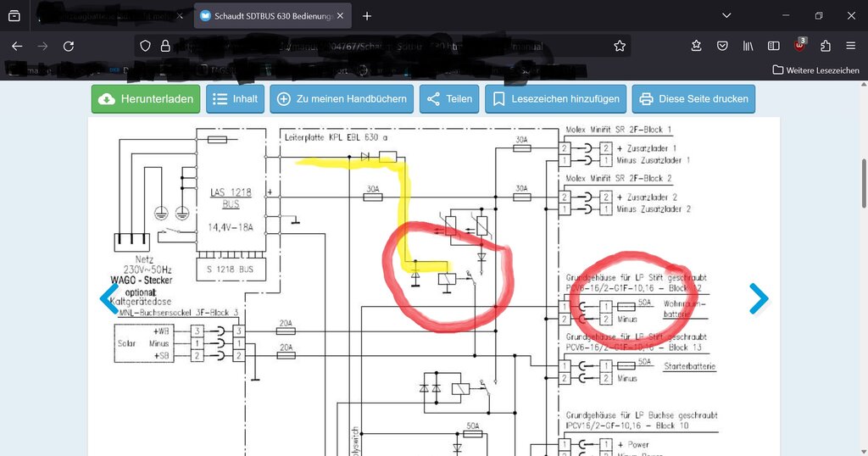Image resolution: width=868 pixels, height=456 pixels.
Task: Show site security padlock info
Action: click(165, 46)
